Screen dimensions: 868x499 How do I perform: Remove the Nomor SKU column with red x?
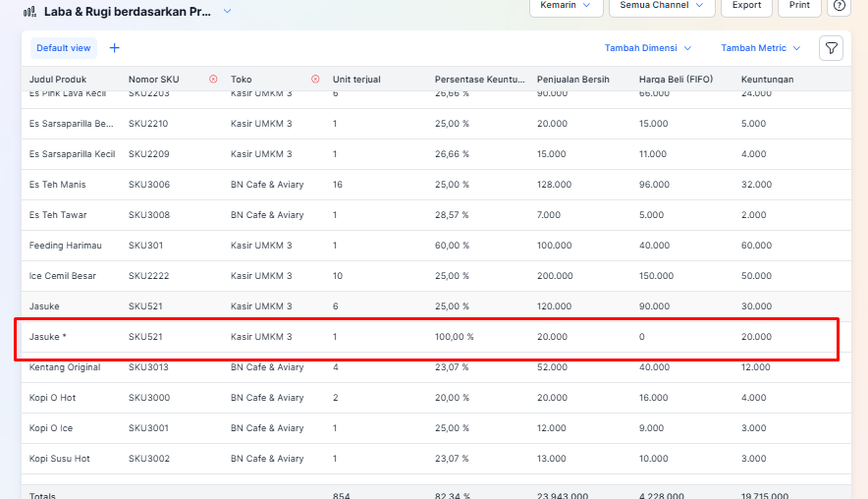pos(213,79)
